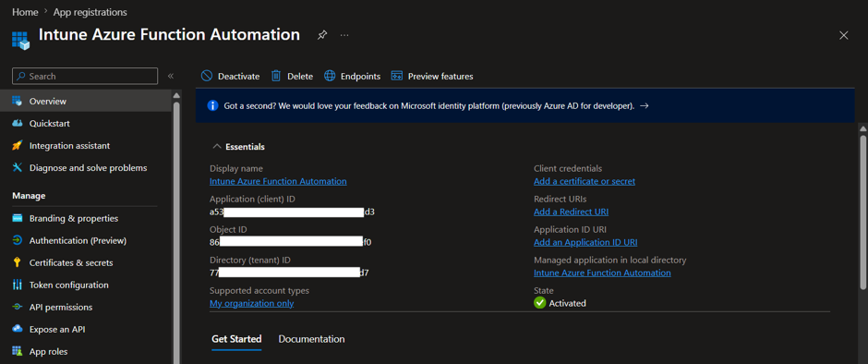868x364 pixels.
Task: Open the more options ellipsis
Action: pyautogui.click(x=344, y=35)
